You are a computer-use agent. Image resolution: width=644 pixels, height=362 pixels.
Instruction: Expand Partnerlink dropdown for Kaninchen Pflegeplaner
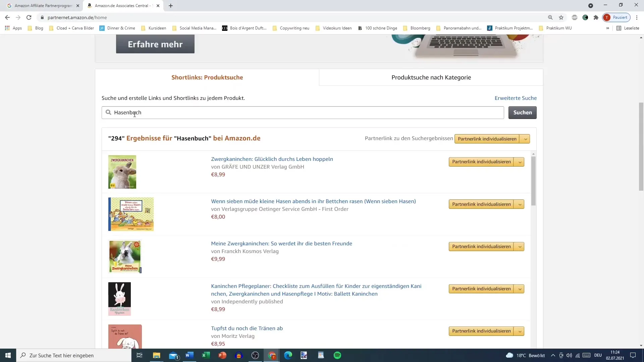pyautogui.click(x=519, y=289)
